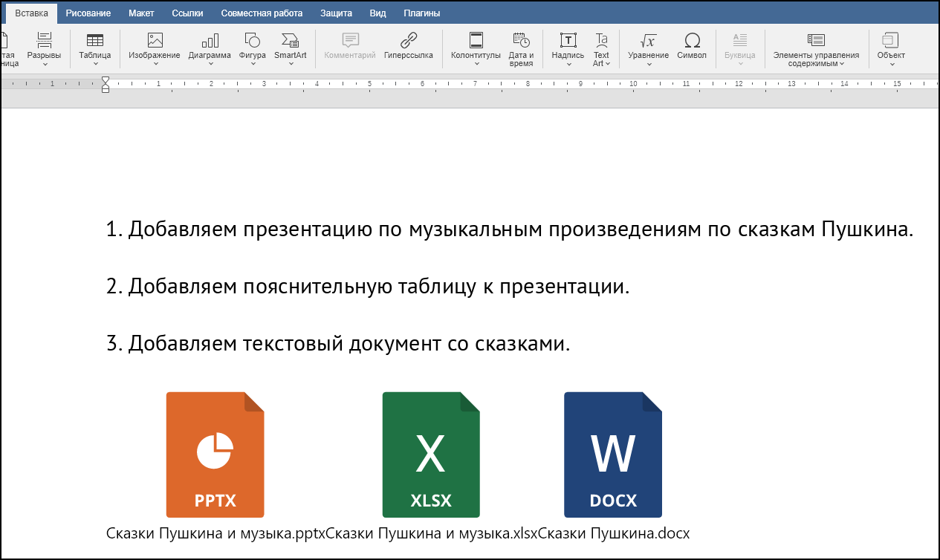This screenshot has height=560, width=940.
Task: Click the caption Сказки Пушкина и музыка.xlsx
Action: click(432, 533)
